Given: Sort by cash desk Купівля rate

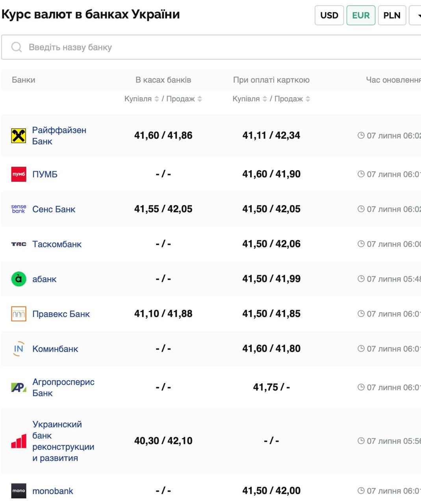Looking at the screenshot, I should coord(157,99).
